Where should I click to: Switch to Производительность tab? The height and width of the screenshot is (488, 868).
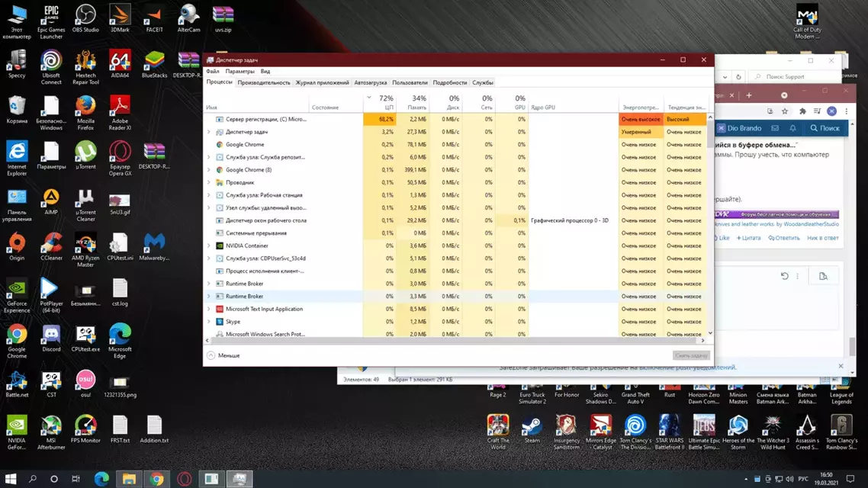point(263,82)
